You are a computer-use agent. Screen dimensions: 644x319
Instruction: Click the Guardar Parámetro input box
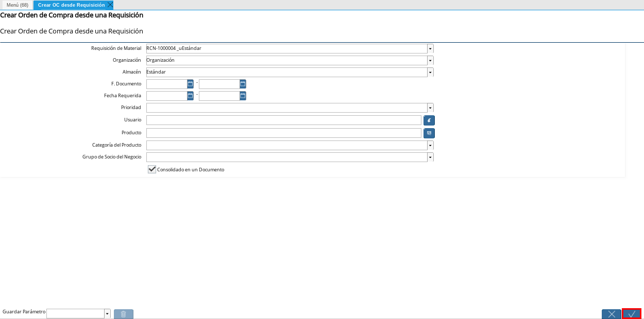(x=75, y=314)
